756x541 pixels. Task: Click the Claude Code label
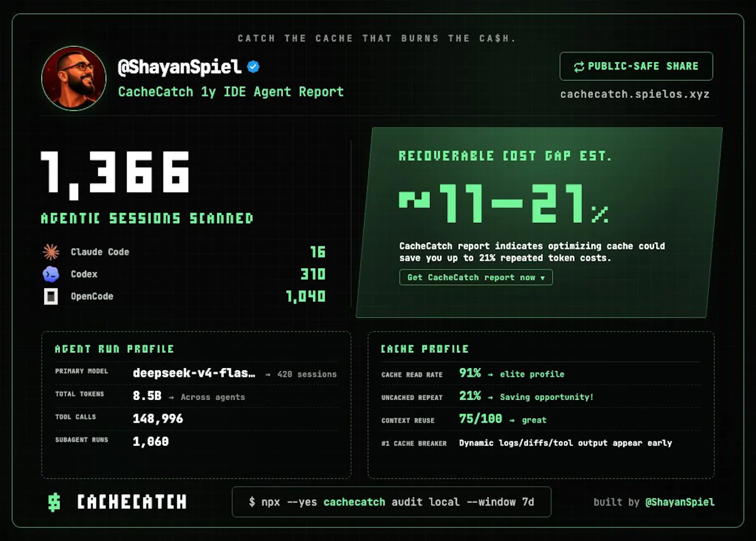[100, 252]
